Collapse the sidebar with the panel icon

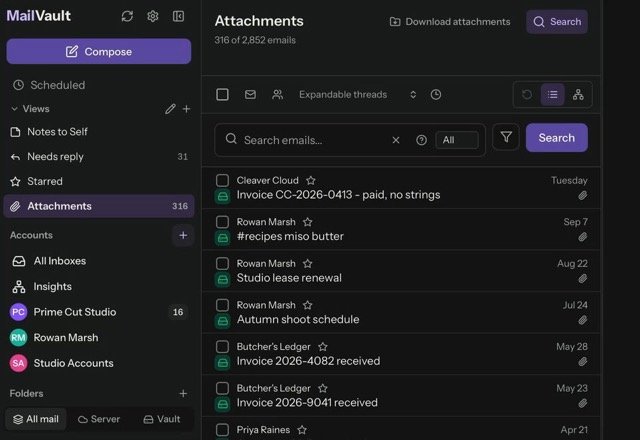[x=178, y=16]
